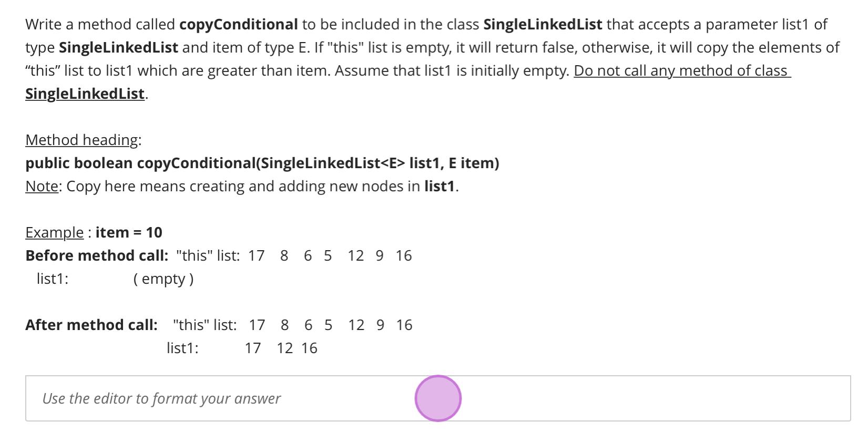
Task: Click the '"this" list:' label after method call
Action: click(x=205, y=325)
